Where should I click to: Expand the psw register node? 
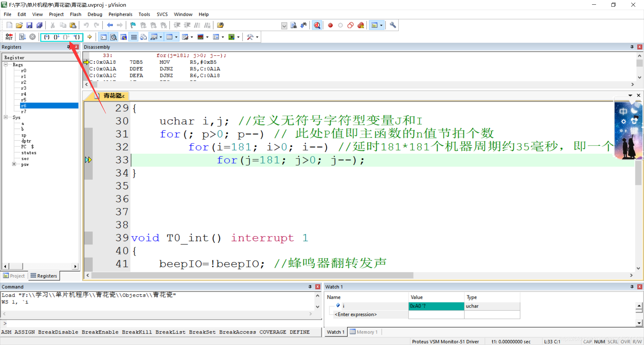click(14, 164)
